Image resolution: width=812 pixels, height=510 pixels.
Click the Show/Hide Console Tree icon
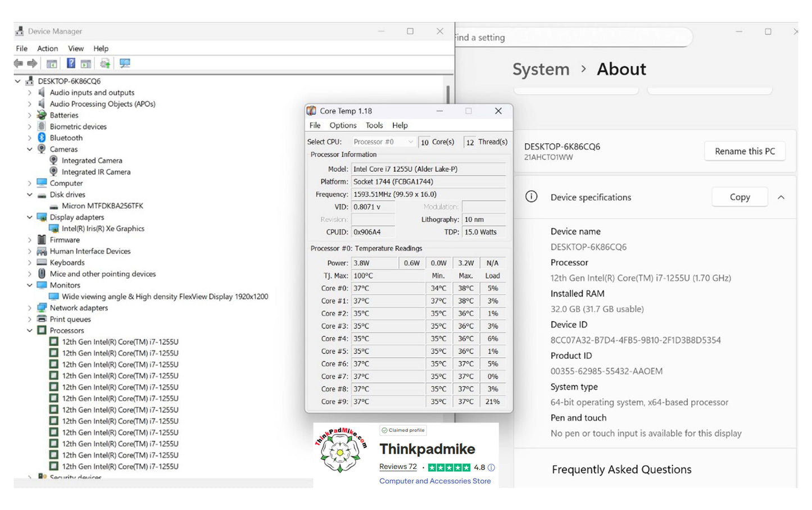point(52,63)
